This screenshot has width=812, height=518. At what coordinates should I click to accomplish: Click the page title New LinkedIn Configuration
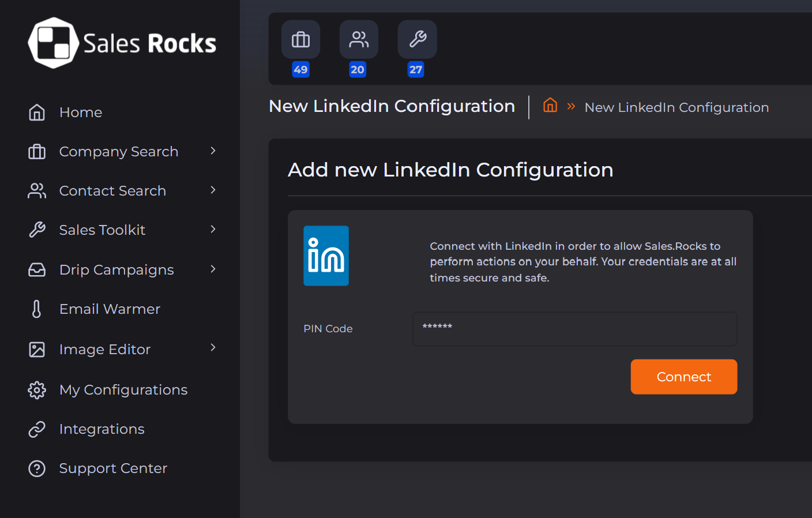click(392, 106)
